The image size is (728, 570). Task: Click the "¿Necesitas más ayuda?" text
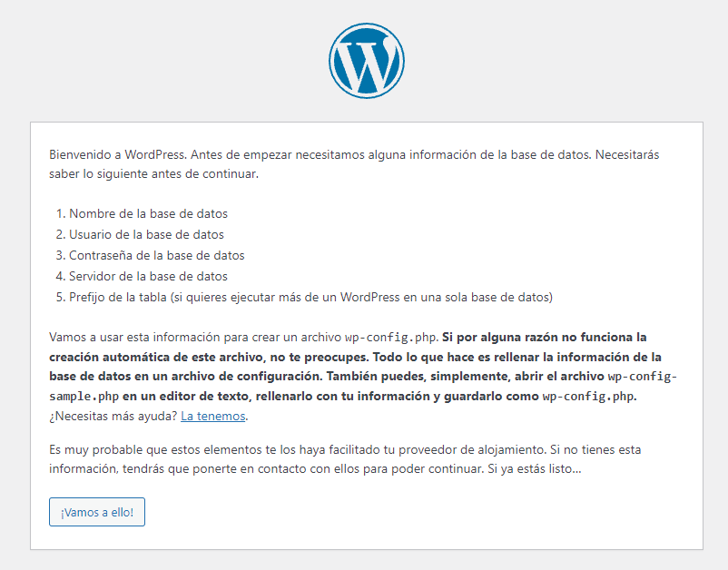[x=113, y=416]
